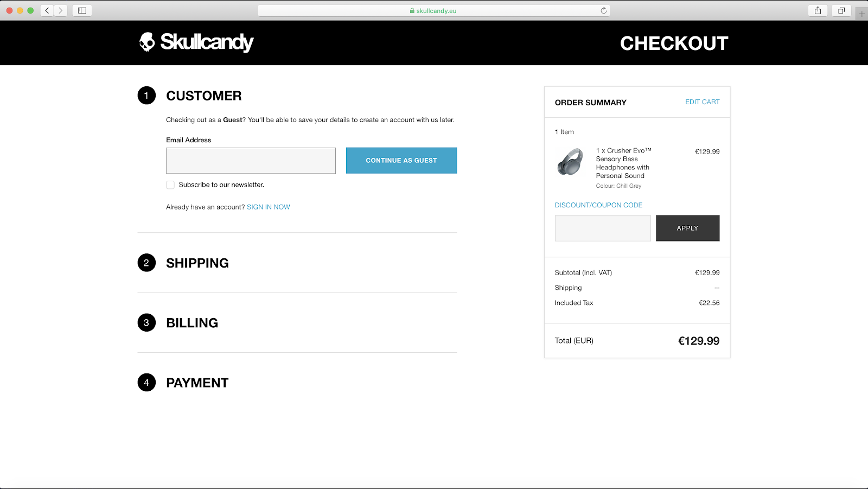Apply the coupon code with Apply button

(x=687, y=228)
